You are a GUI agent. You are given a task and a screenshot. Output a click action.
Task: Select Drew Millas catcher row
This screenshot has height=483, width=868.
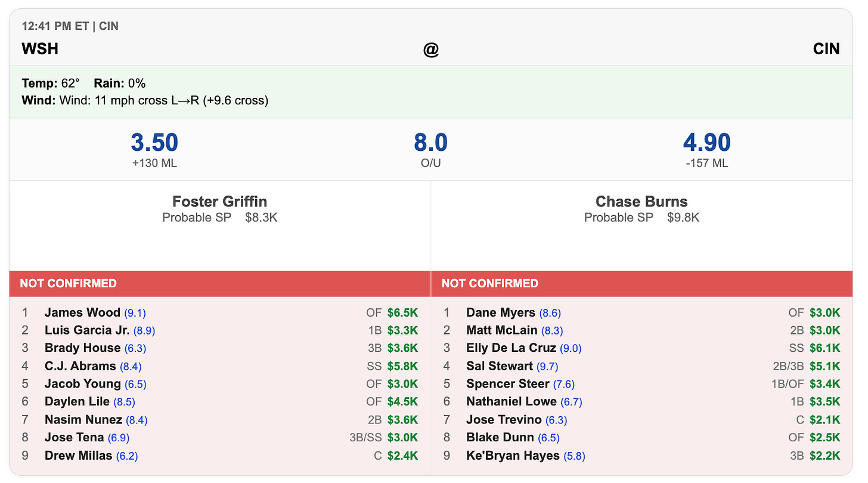tap(219, 456)
